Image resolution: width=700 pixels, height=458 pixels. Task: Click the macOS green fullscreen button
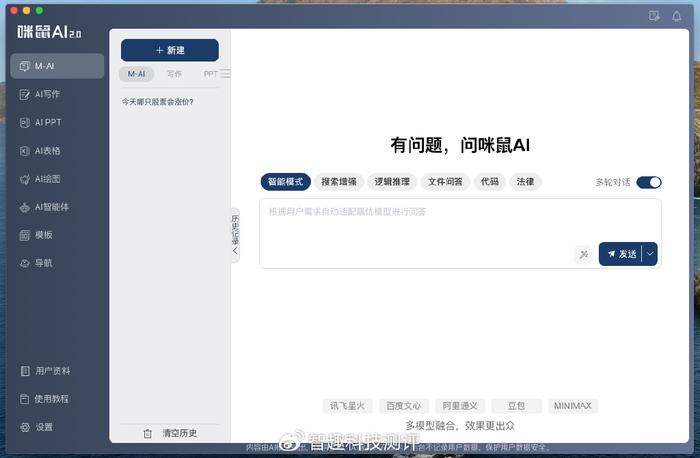[x=39, y=10]
